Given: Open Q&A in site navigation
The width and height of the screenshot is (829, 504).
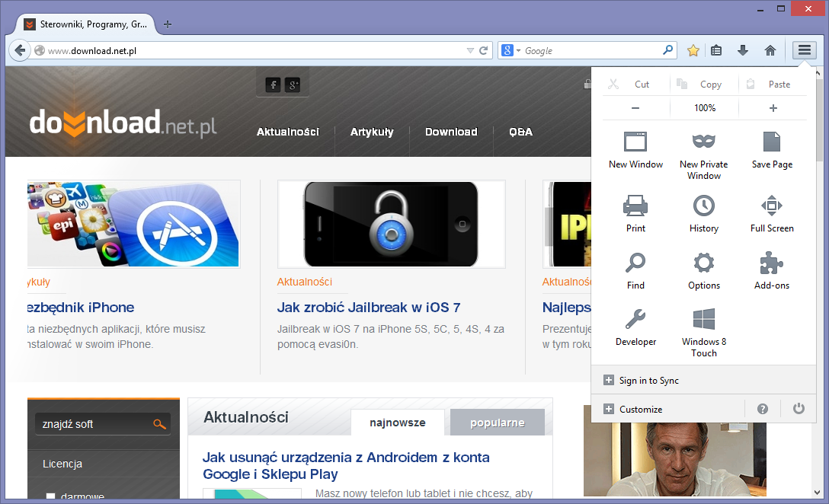Looking at the screenshot, I should coord(520,132).
